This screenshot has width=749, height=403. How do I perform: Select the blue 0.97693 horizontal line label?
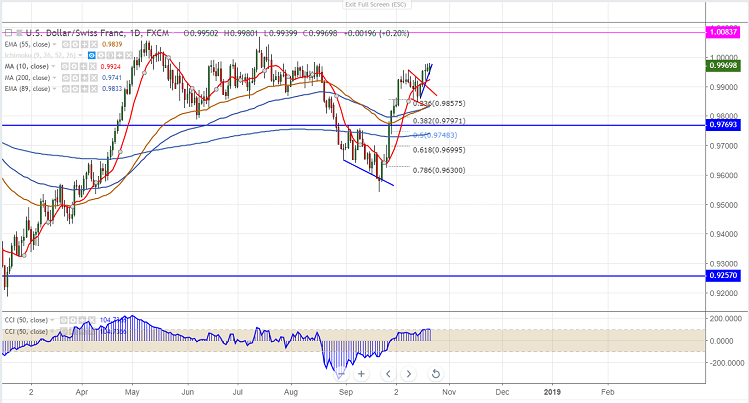723,125
